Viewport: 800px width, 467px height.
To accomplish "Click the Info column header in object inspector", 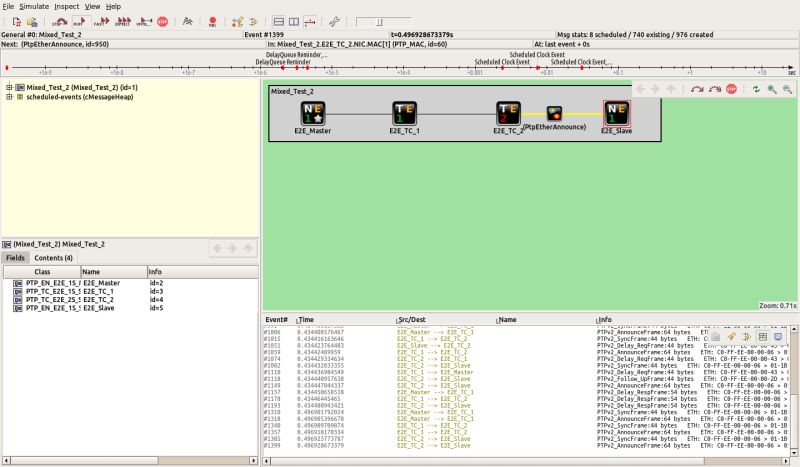I will (203, 272).
